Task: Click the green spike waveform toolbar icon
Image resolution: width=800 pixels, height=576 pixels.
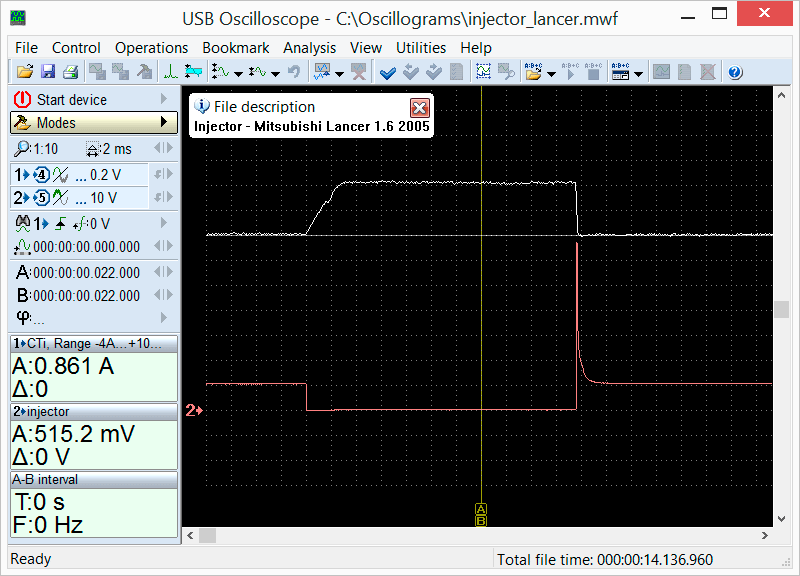Action: (x=171, y=72)
